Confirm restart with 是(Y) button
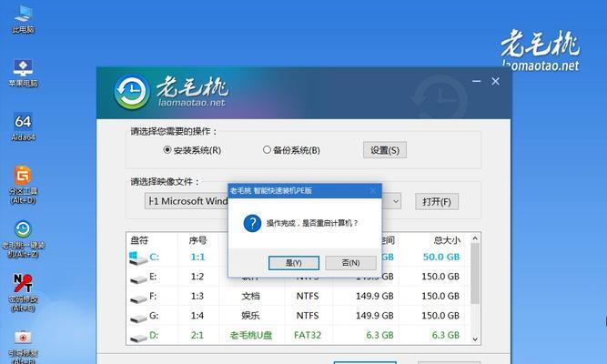Viewport: 607px width, 364px height. pos(294,263)
